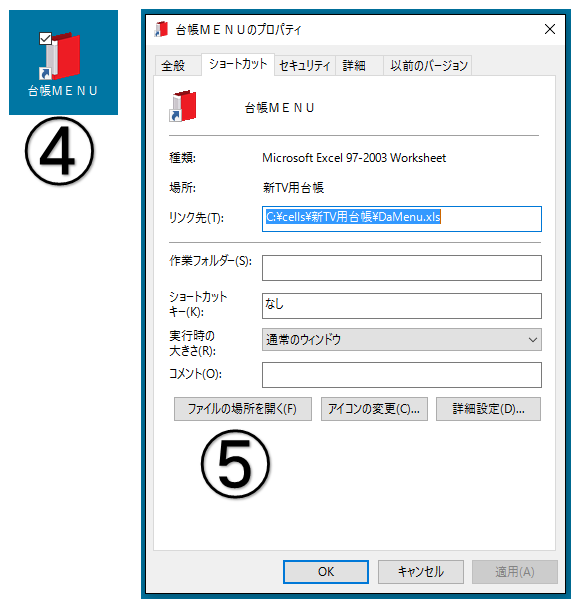This screenshot has width=580, height=610.
Task: Click the コメント text field
Action: click(x=401, y=375)
